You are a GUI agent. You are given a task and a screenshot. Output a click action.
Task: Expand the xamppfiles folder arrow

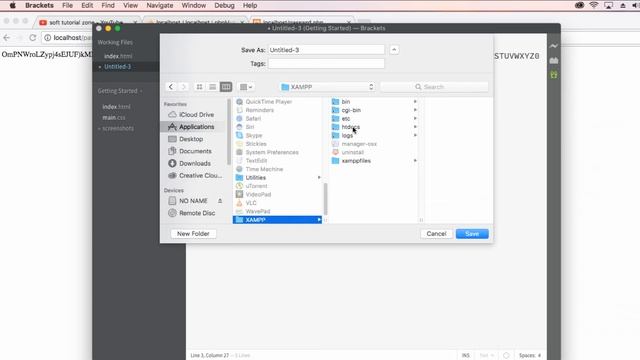415,161
